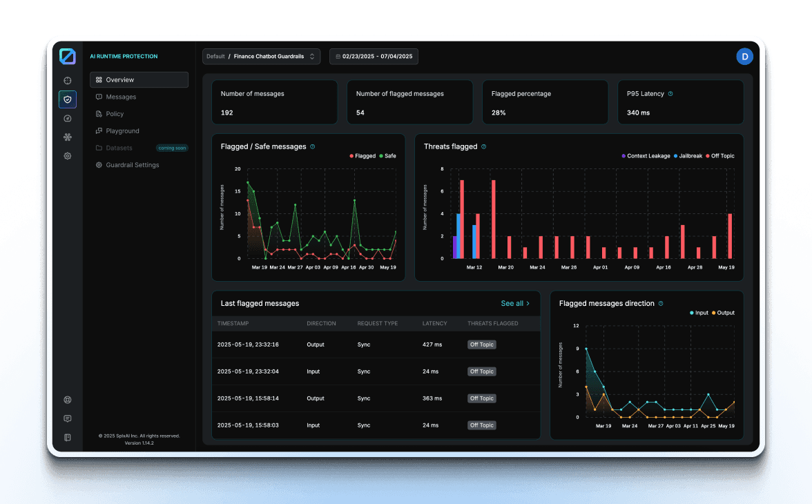Open the gauge dashboard icon in the rail
Screen dimensions: 812x504
(x=68, y=119)
